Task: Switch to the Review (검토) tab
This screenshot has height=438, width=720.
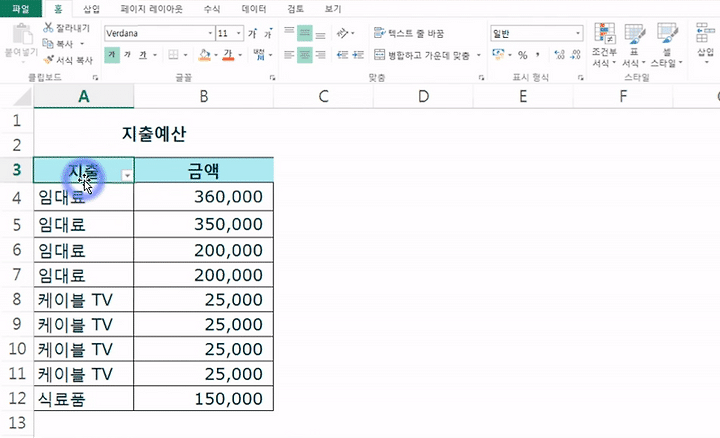Action: (x=295, y=9)
